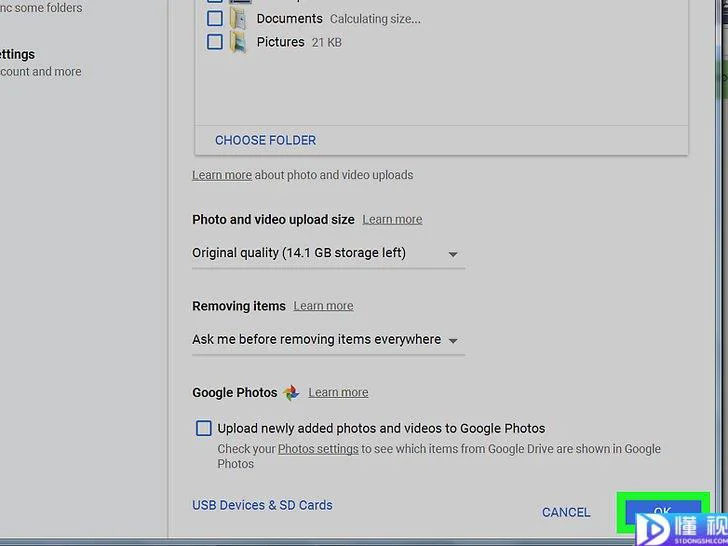Click the Documents folder icon
The image size is (728, 546).
(238, 19)
